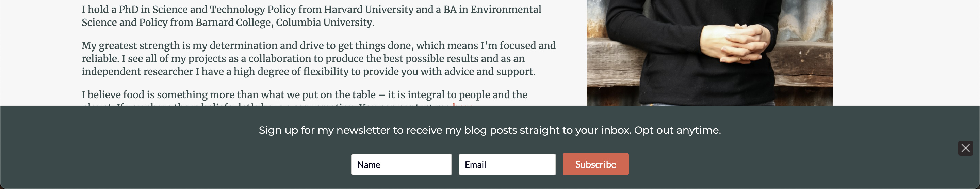The width and height of the screenshot is (980, 189).
Task: Click the words 'Harvard University'
Action: (x=368, y=9)
